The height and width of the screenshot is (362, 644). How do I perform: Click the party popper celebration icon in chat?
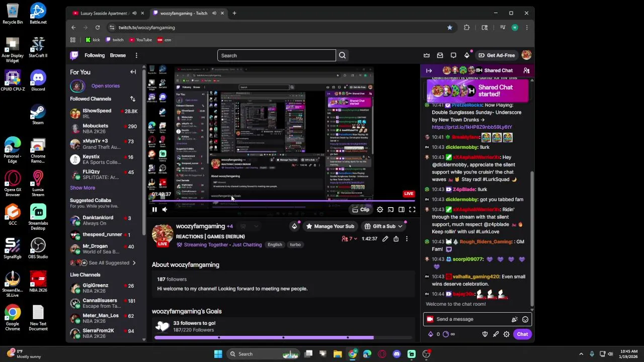(x=514, y=319)
